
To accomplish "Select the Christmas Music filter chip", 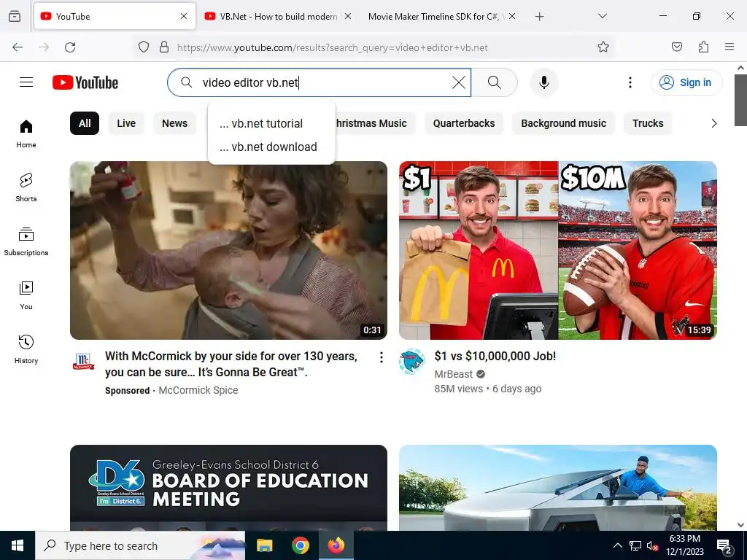I will click(376, 123).
